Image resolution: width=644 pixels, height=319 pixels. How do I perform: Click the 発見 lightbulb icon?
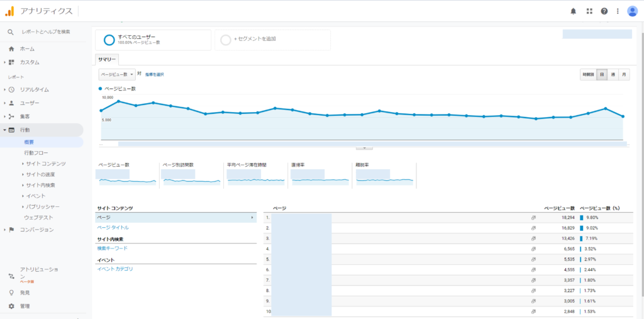[x=11, y=293]
